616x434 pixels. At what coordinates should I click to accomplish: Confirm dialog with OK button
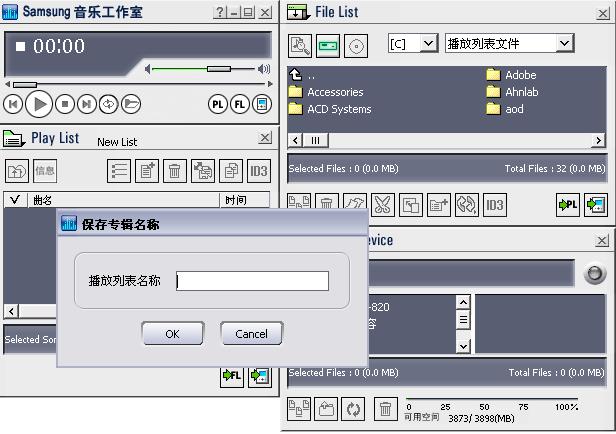[x=173, y=334]
